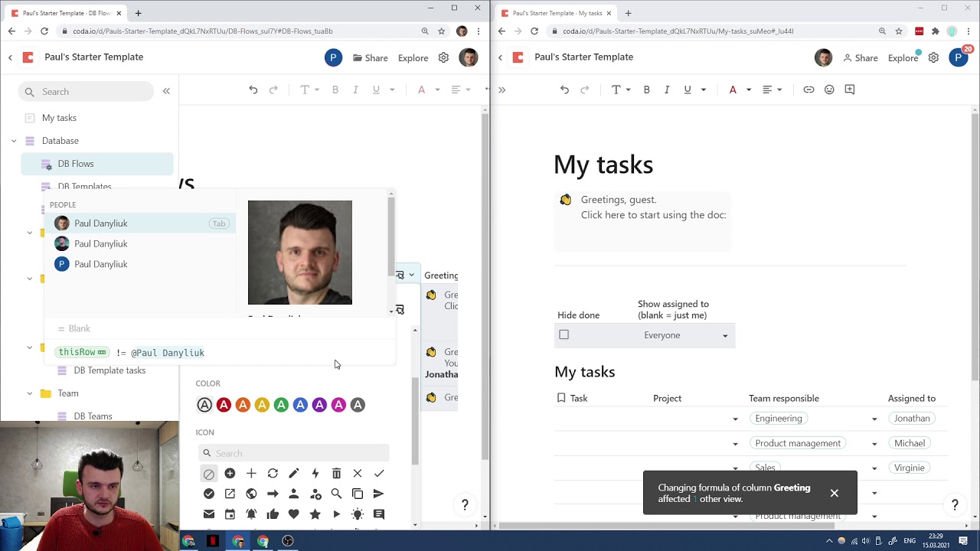Choose the trash can icon in the icon grid
980x551 pixels.
pos(336,474)
